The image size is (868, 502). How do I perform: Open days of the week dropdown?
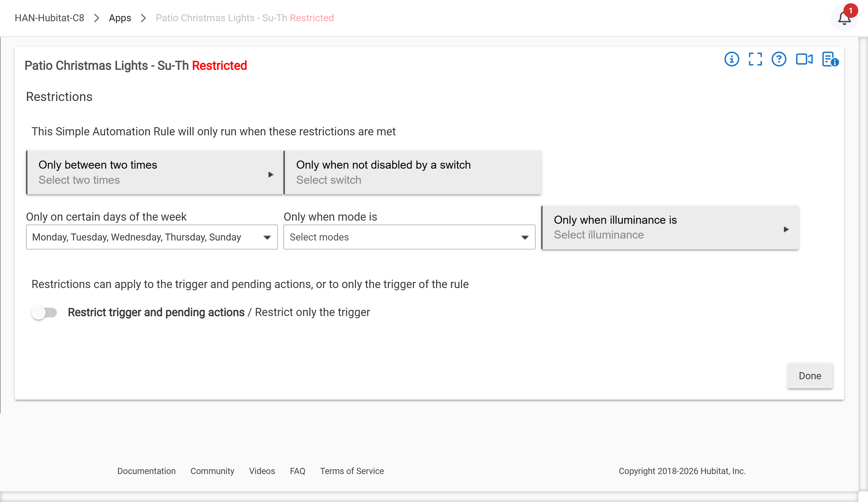click(152, 237)
